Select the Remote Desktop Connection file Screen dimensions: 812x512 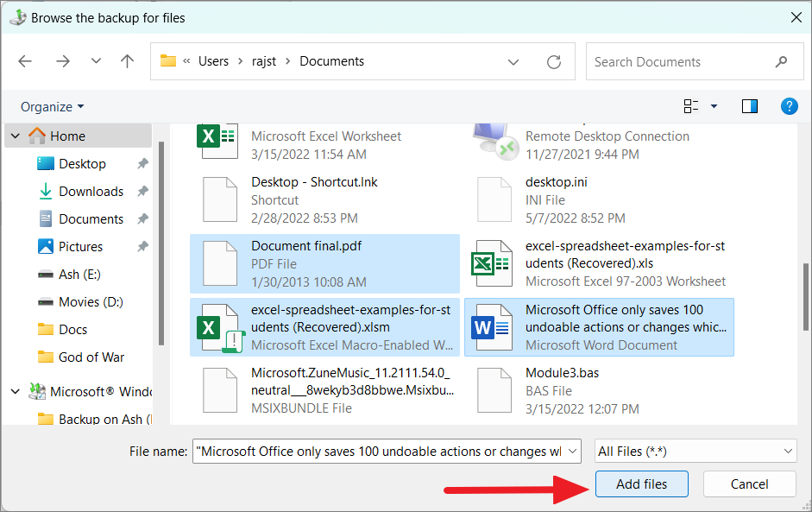(x=599, y=143)
